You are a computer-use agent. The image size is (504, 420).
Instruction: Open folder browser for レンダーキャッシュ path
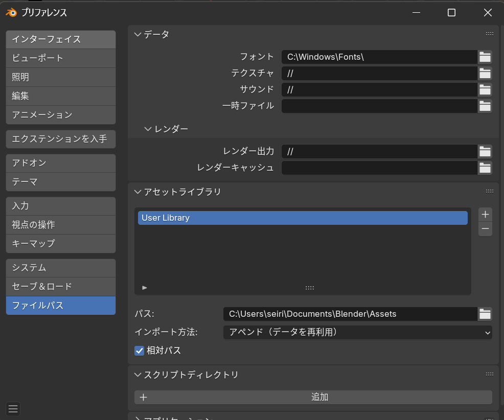tap(485, 168)
